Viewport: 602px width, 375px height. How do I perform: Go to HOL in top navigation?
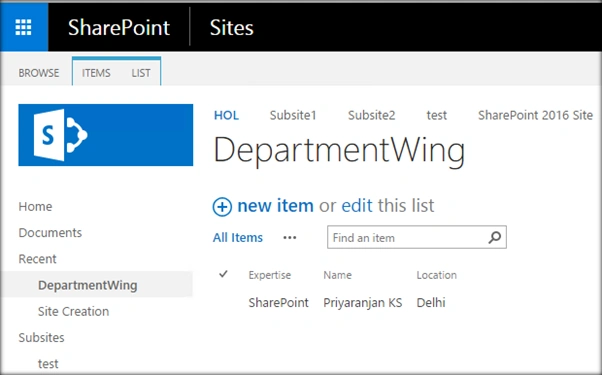click(x=226, y=115)
